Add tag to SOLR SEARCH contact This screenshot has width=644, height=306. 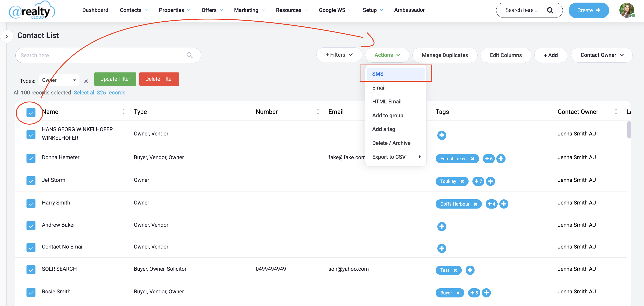470,270
